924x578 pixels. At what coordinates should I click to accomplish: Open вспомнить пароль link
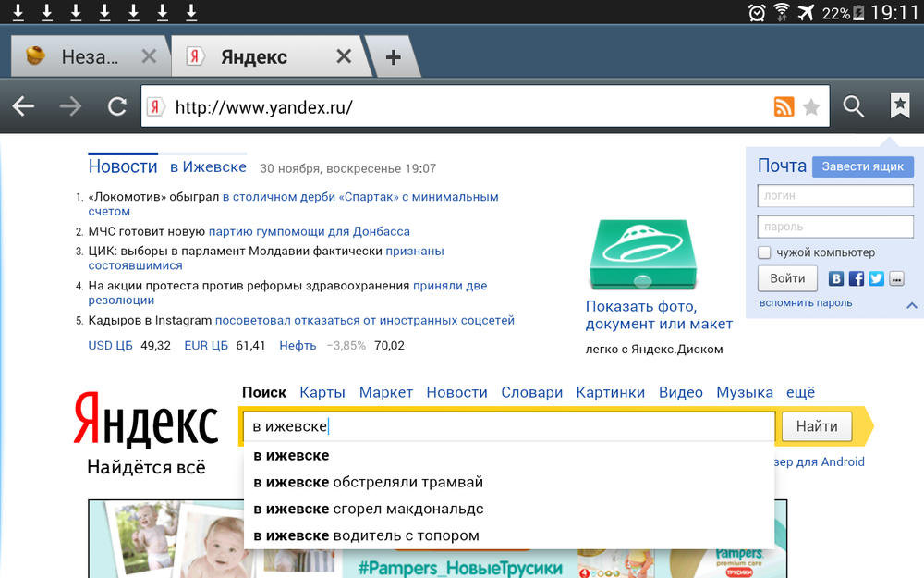pos(806,303)
